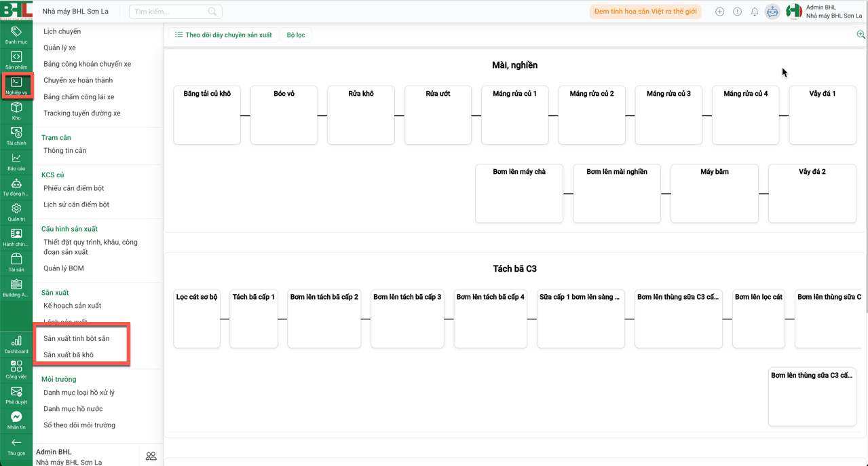
Task: Open the Danh mục sidebar module
Action: (16, 35)
